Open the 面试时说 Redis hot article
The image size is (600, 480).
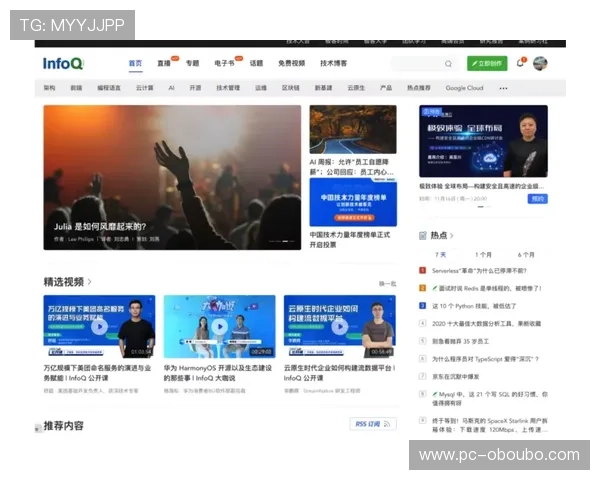(487, 288)
